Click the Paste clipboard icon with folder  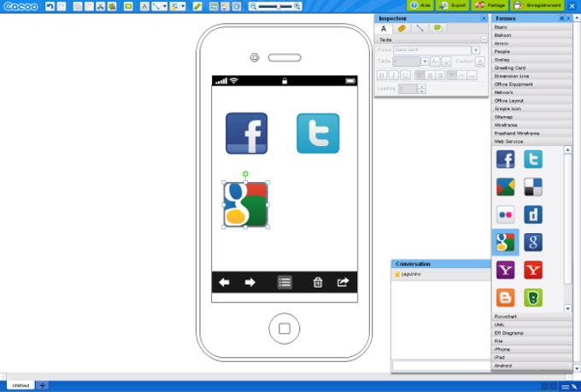(x=112, y=6)
